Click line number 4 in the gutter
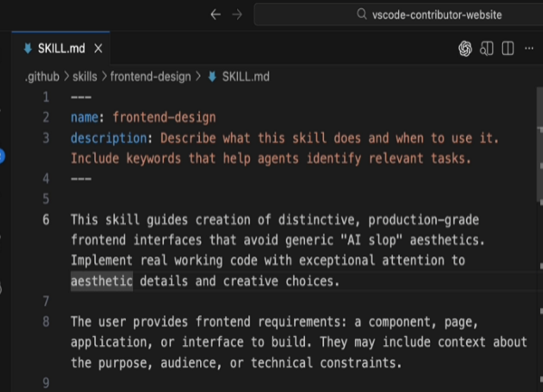 (46, 178)
